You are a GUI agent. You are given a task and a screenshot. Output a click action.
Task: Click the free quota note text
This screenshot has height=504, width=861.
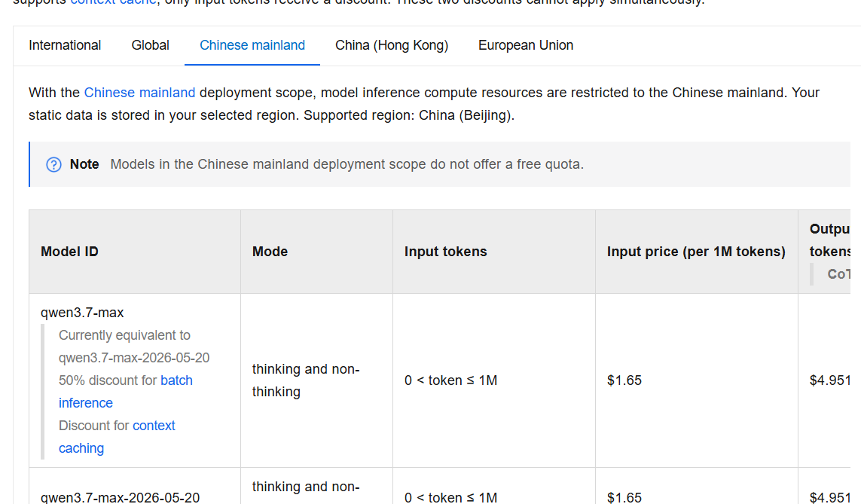click(347, 165)
